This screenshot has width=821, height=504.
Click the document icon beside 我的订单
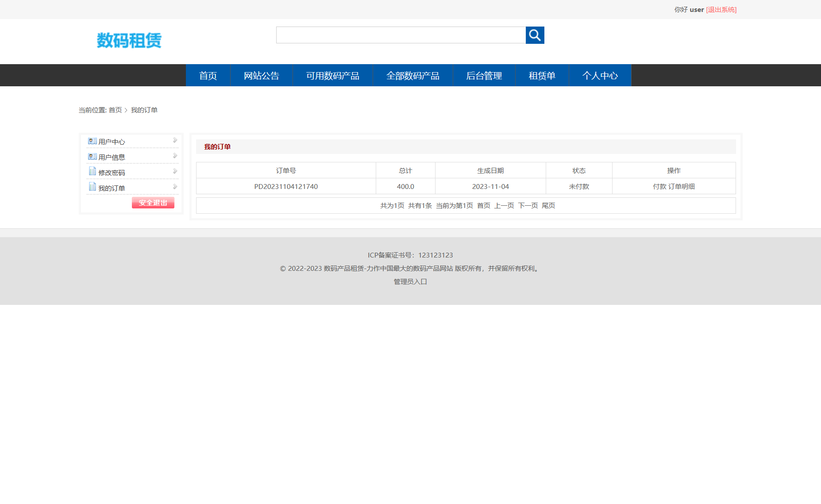click(x=92, y=186)
